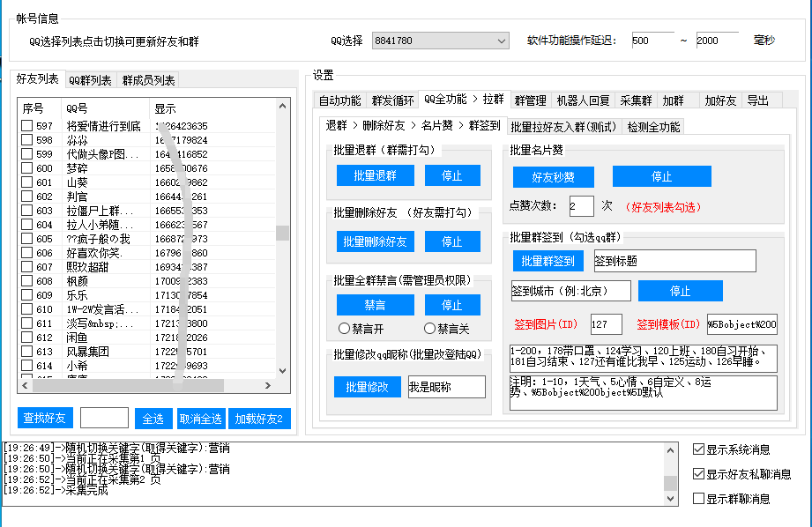Click the log panel scroll-down arrow

(x=671, y=499)
